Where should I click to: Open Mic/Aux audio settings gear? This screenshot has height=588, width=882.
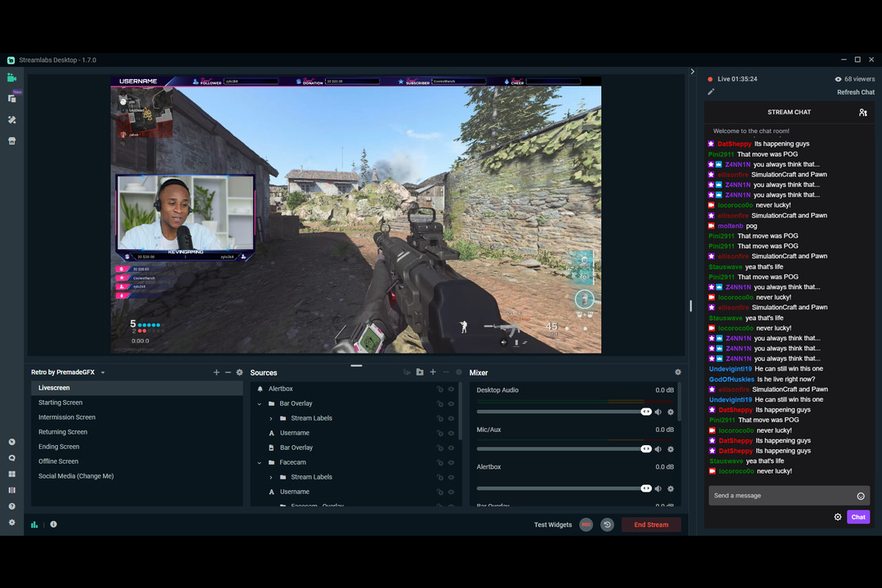pyautogui.click(x=670, y=449)
